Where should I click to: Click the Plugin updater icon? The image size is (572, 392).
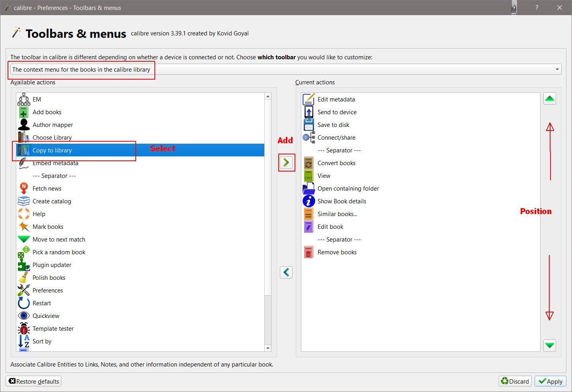coord(24,265)
